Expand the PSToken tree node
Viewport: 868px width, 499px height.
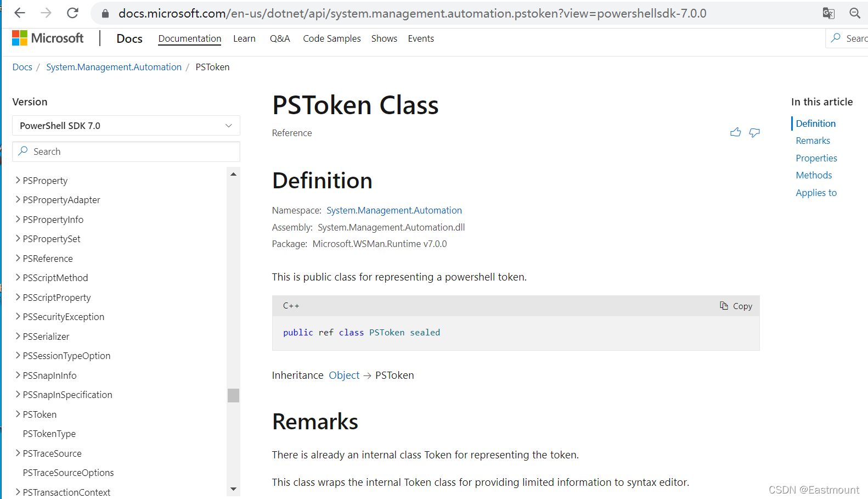tap(18, 414)
